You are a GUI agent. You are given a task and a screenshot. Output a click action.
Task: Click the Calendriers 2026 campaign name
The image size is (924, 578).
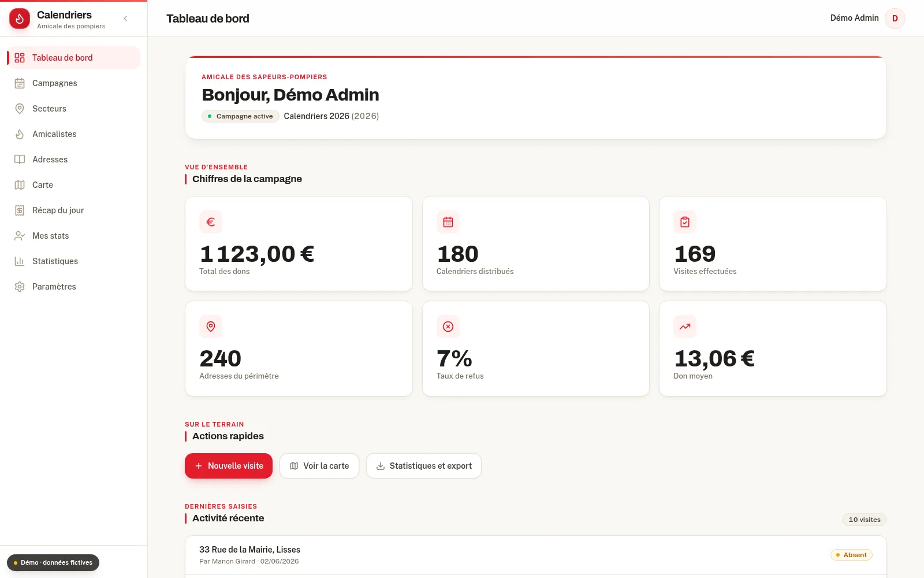click(x=316, y=116)
